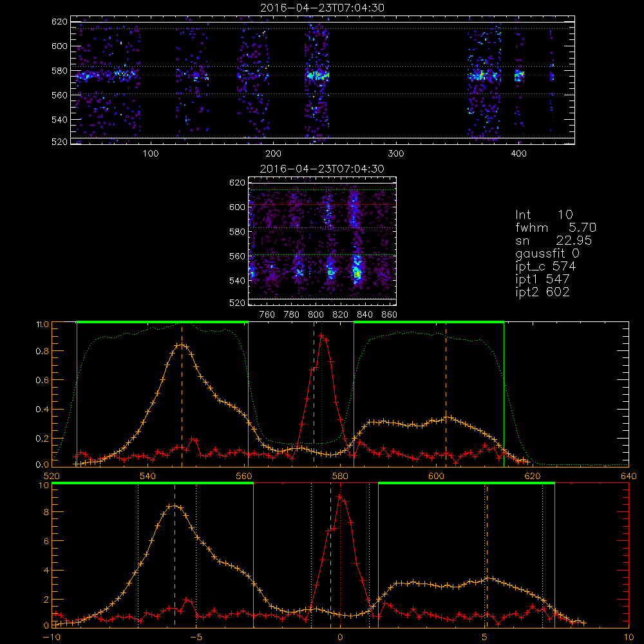The width and height of the screenshot is (644, 644).
Task: Click x-axis label 300 of wide spectrogram
Action: 396,154
